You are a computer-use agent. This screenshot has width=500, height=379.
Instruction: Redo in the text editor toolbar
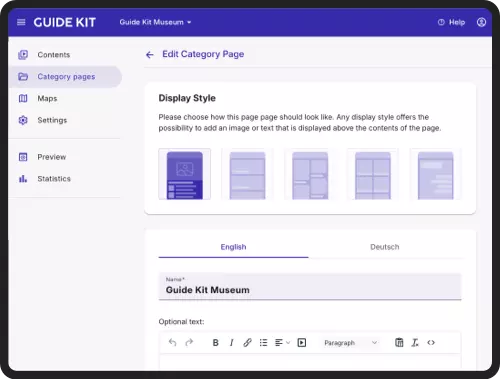(189, 342)
